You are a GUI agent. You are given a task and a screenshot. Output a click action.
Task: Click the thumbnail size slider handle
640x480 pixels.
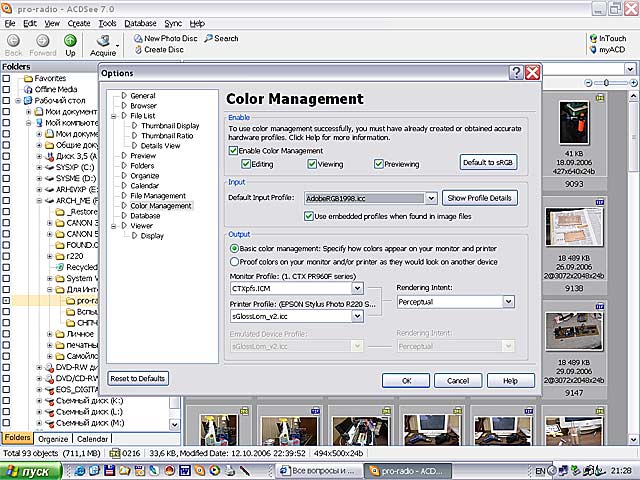coord(606,83)
